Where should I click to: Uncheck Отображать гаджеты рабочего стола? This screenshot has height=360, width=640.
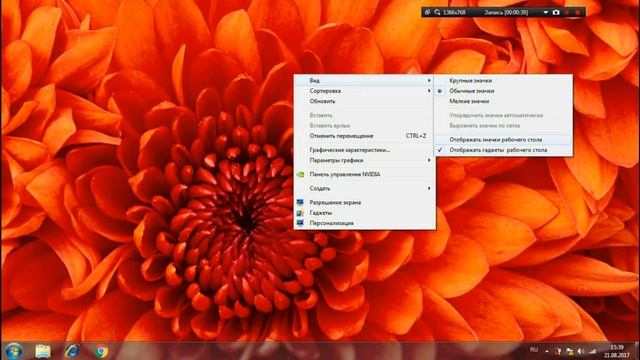(x=503, y=150)
